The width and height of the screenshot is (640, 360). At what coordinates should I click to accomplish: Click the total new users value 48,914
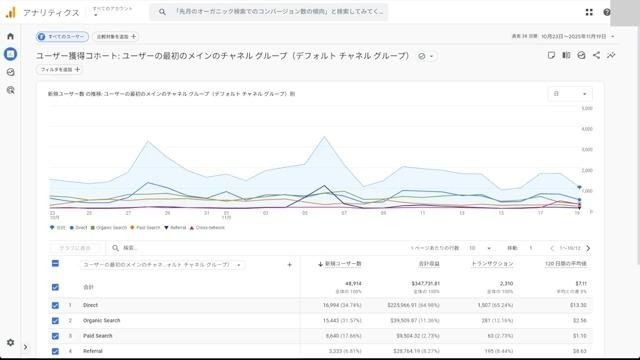tap(353, 284)
